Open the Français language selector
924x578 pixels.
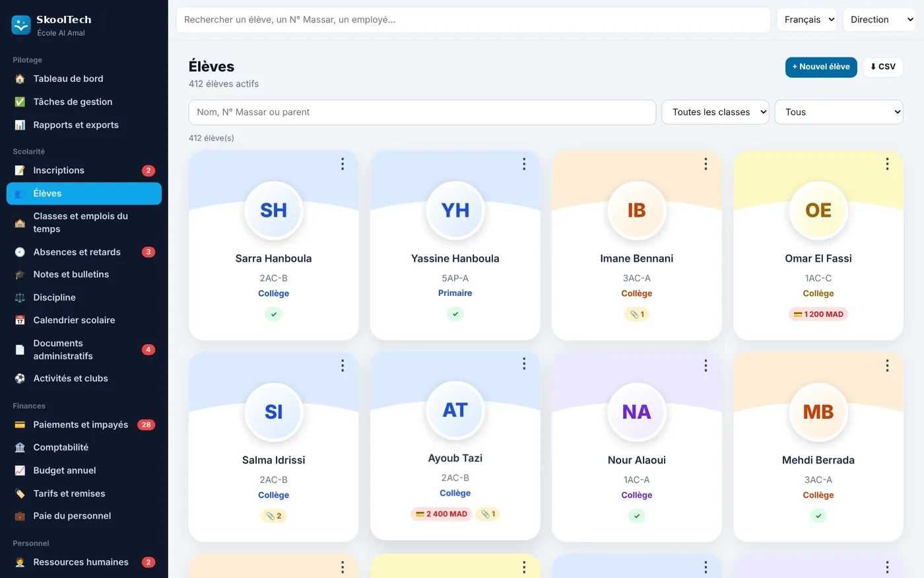point(807,20)
